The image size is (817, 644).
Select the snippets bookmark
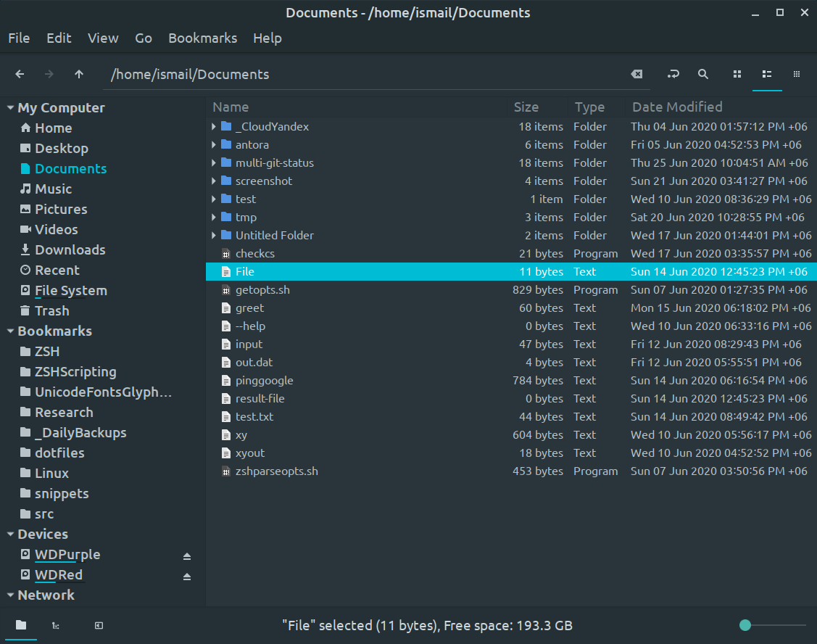click(60, 493)
